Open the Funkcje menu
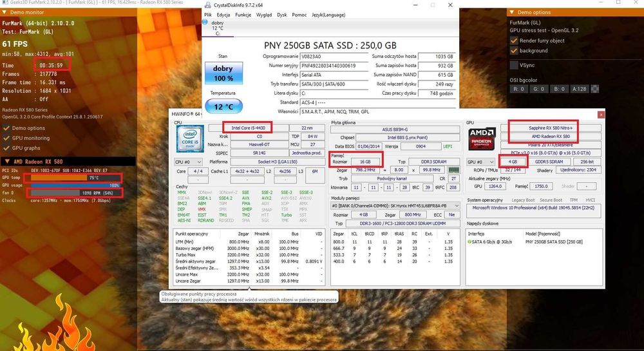Screen dimensions: 644x351 [x=243, y=15]
